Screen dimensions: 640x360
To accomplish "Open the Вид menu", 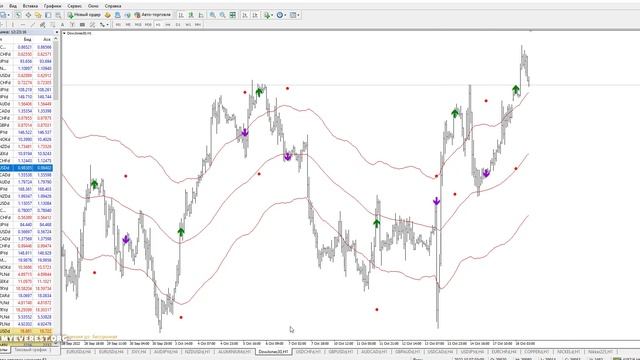I will pyautogui.click(x=13, y=6).
